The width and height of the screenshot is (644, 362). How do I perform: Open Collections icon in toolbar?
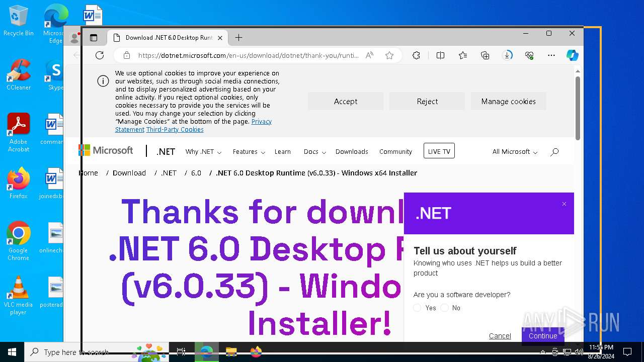coord(485,55)
